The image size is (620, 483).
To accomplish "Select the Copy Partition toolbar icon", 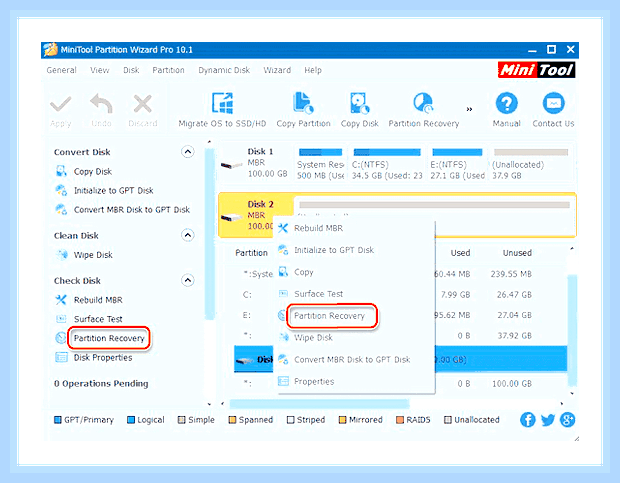I will tap(303, 103).
